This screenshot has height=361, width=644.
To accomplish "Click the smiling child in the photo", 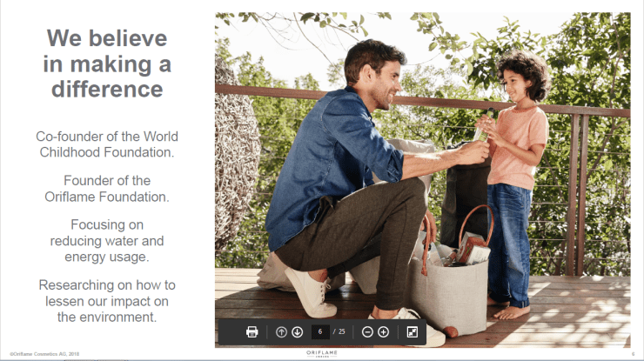I will click(520, 83).
